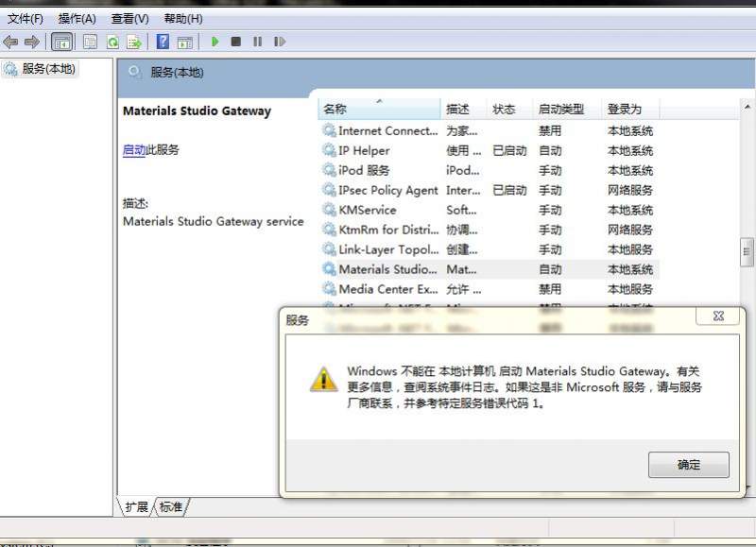Select the Link-Layer Topol... row
This screenshot has width=756, height=547.
click(x=489, y=249)
